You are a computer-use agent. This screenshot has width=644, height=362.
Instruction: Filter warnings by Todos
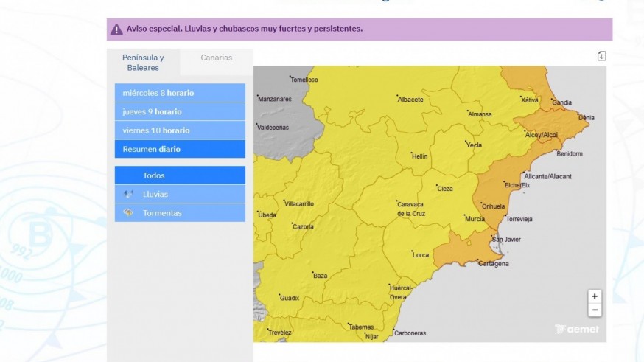pyautogui.click(x=180, y=175)
